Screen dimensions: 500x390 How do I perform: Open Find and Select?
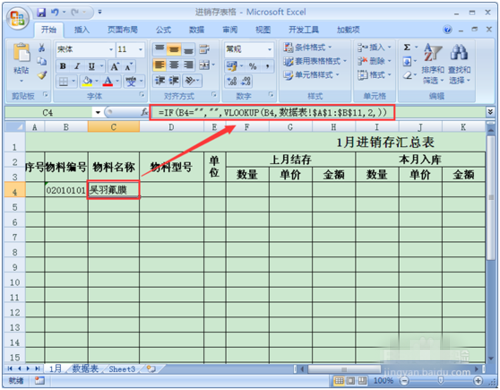[x=459, y=63]
